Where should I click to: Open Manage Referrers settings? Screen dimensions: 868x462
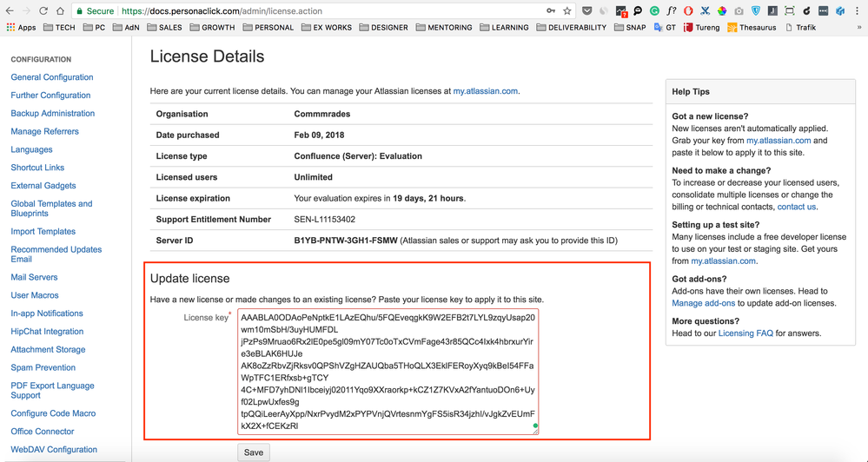click(x=45, y=132)
